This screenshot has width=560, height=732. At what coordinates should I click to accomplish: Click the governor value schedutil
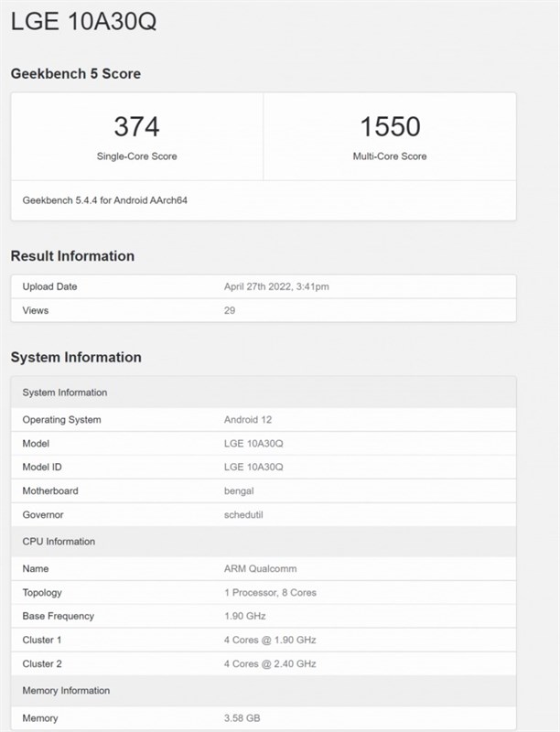[x=244, y=514]
